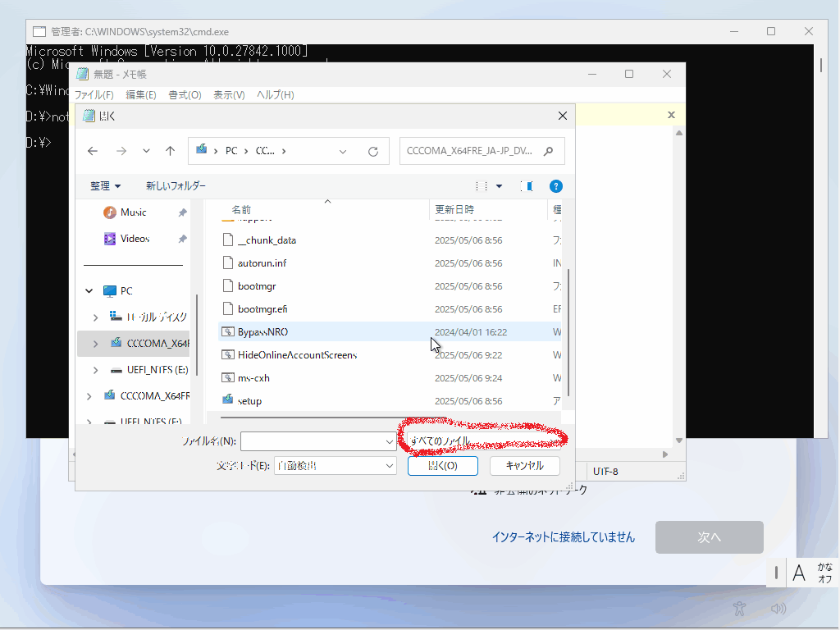This screenshot has width=840, height=630.
Task: Open the すべてのファイル file type dropdown
Action: [x=482, y=441]
